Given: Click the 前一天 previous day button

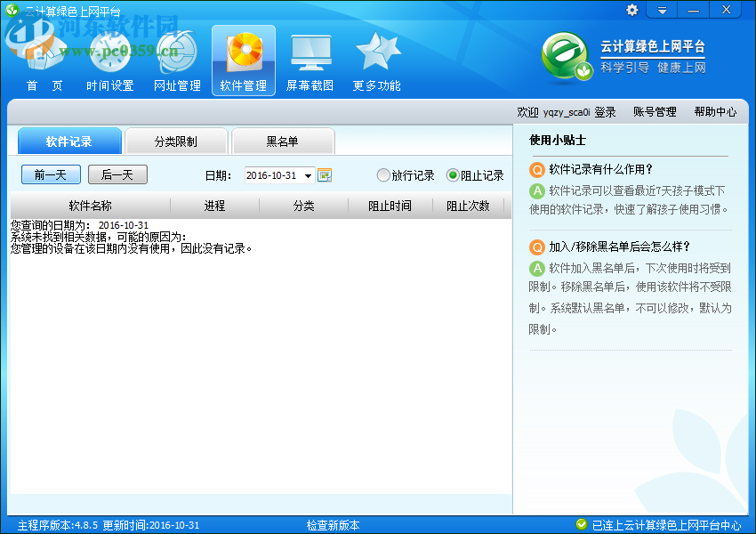Looking at the screenshot, I should click(x=50, y=174).
